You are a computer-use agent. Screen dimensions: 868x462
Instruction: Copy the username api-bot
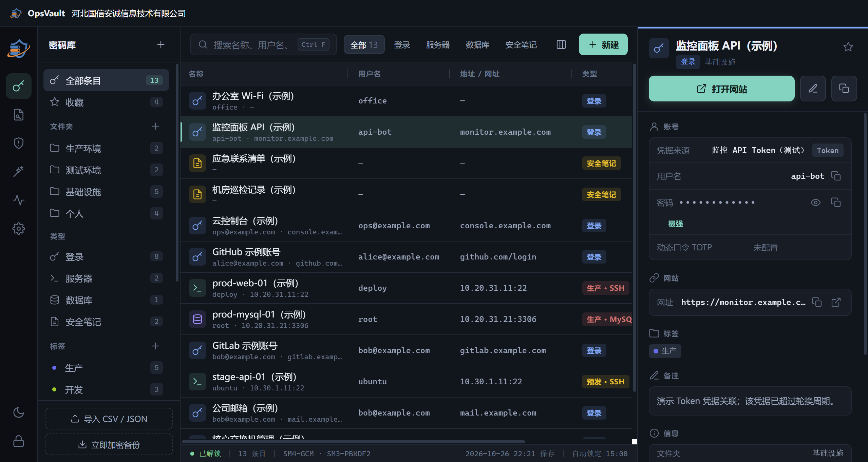tap(836, 176)
